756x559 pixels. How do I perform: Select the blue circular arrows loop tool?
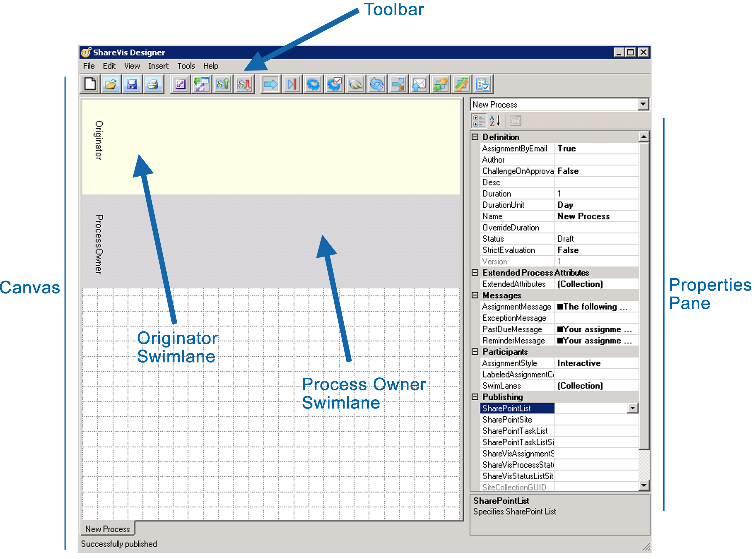[377, 84]
